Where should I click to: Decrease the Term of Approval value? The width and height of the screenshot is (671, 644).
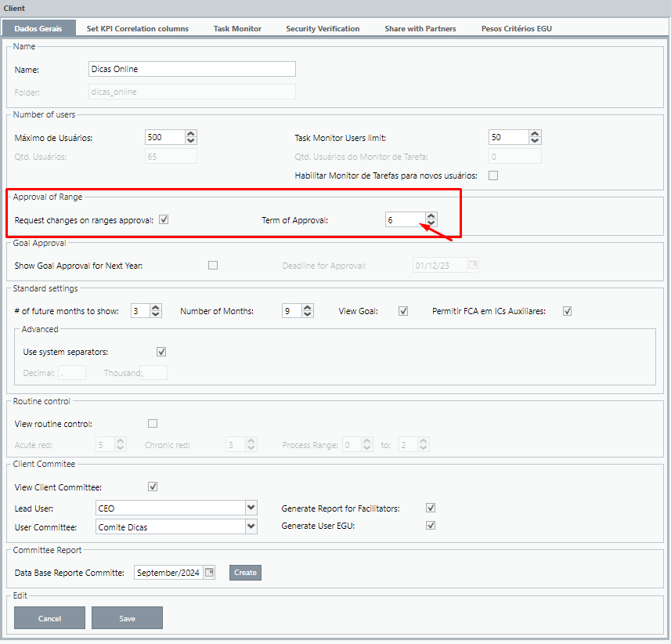point(431,224)
